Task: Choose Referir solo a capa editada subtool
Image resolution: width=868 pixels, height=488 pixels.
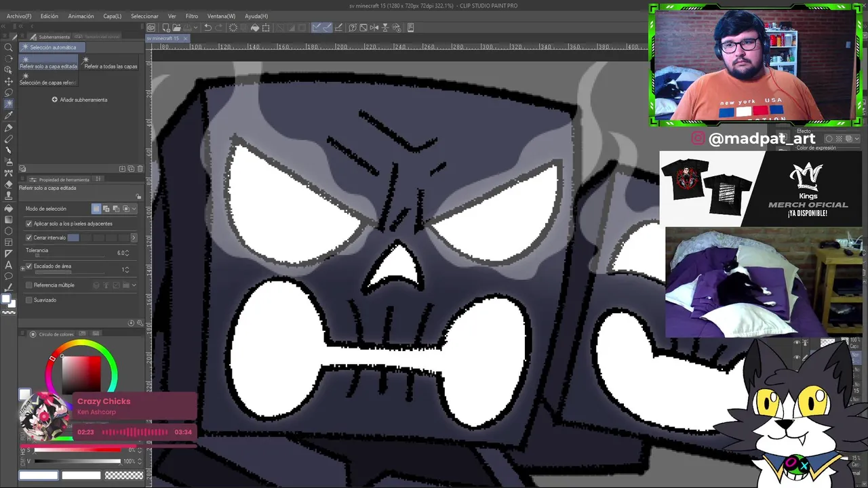Action: [x=49, y=64]
